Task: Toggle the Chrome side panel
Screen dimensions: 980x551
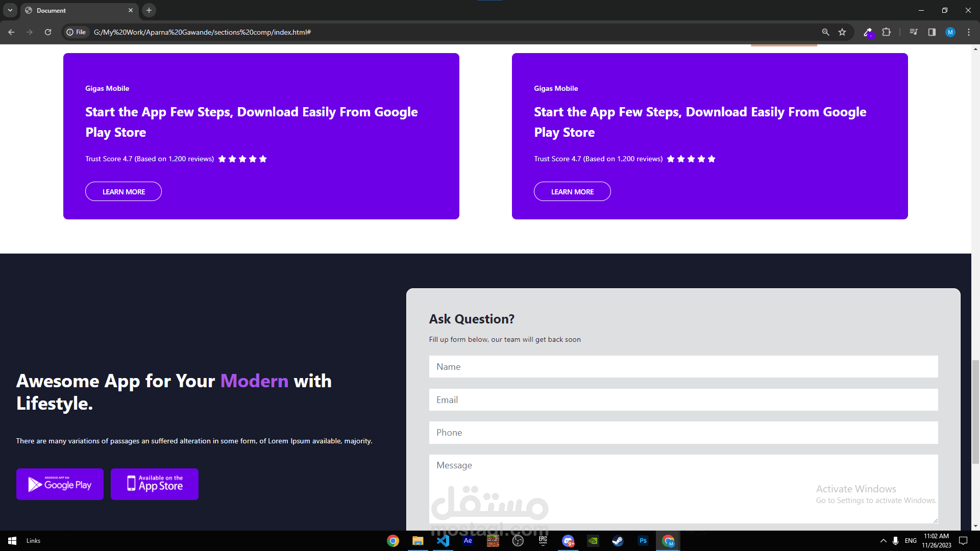Action: pyautogui.click(x=932, y=32)
